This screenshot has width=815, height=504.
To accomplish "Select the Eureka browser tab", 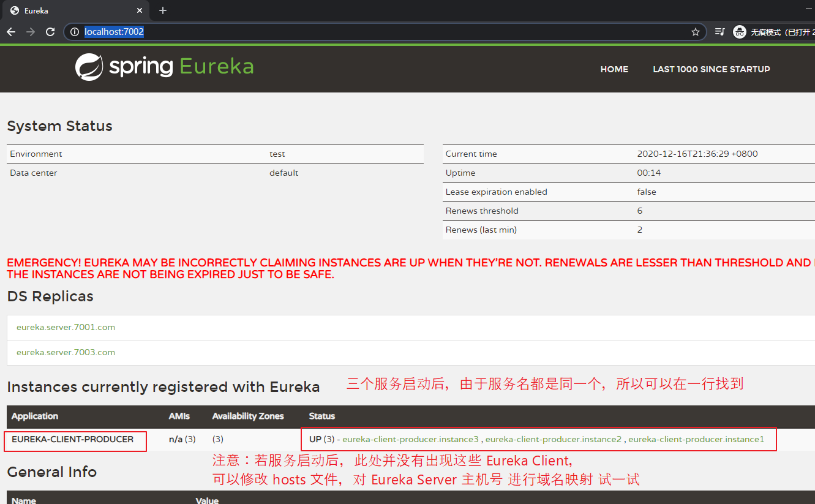I will point(76,10).
